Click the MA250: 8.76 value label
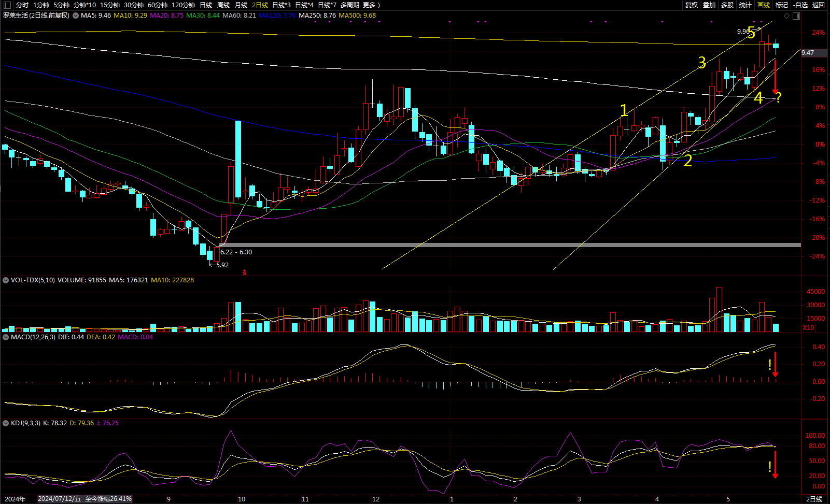830x504 pixels. pyautogui.click(x=317, y=16)
